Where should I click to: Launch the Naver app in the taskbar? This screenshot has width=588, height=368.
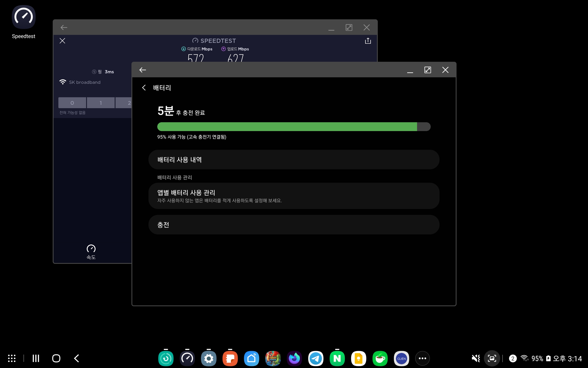(337, 358)
